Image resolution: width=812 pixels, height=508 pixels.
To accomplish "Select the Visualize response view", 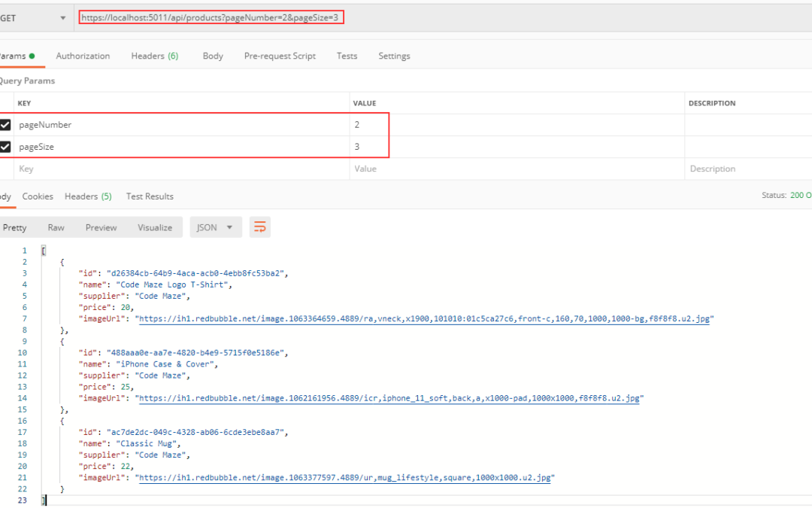I will pos(155,227).
